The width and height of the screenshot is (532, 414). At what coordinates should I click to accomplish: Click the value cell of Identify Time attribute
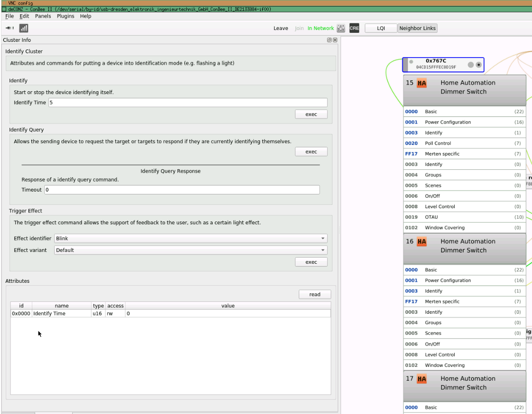228,314
